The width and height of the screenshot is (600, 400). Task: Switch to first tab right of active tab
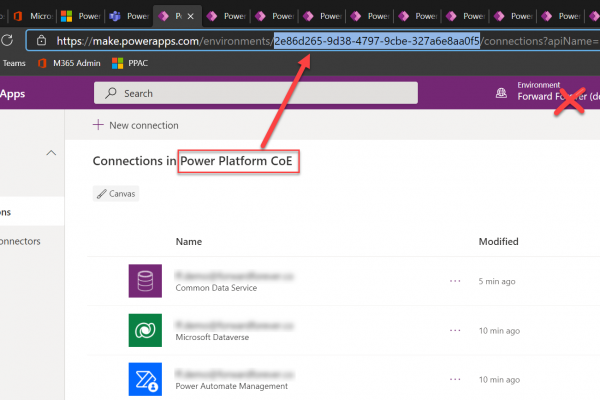click(226, 16)
